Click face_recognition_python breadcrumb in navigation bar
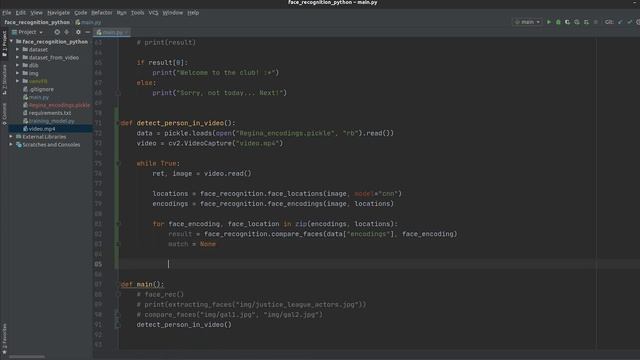This screenshot has width=640, height=360. click(37, 22)
